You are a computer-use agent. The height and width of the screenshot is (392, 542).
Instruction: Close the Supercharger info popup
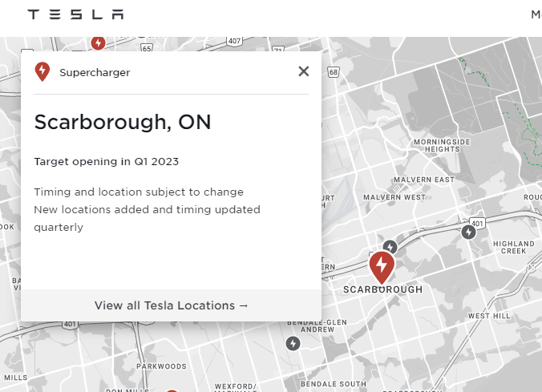click(x=303, y=71)
